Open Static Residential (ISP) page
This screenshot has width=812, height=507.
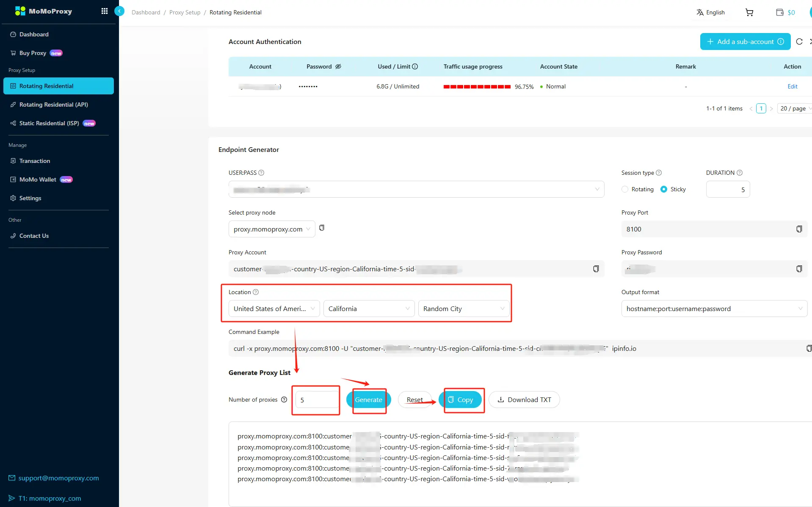point(58,123)
